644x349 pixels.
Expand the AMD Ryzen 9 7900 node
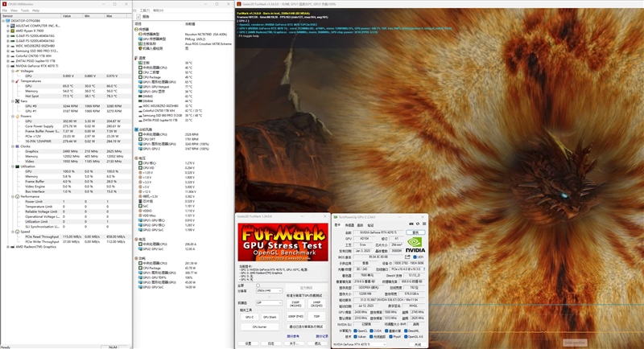(8, 31)
